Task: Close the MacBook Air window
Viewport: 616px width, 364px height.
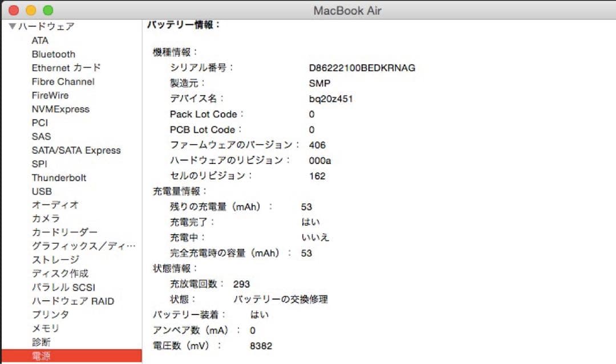Action: coord(14,11)
